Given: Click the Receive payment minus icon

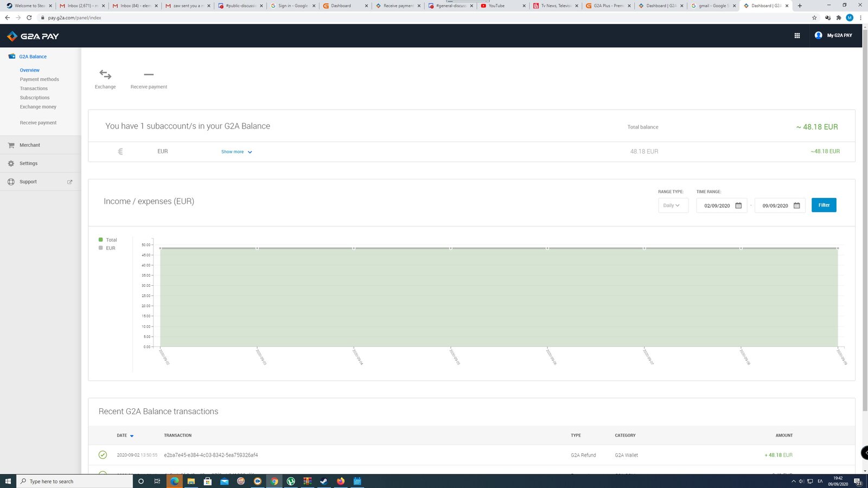Looking at the screenshot, I should pos(149,74).
